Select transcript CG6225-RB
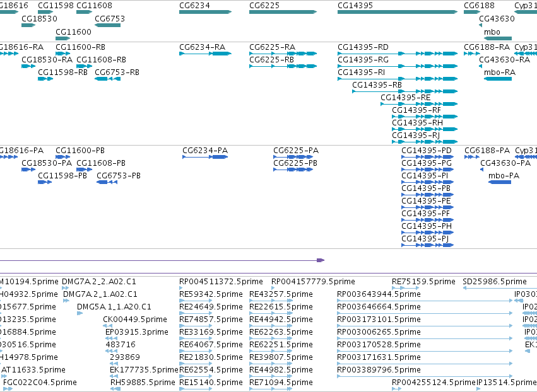 pyautogui.click(x=283, y=66)
